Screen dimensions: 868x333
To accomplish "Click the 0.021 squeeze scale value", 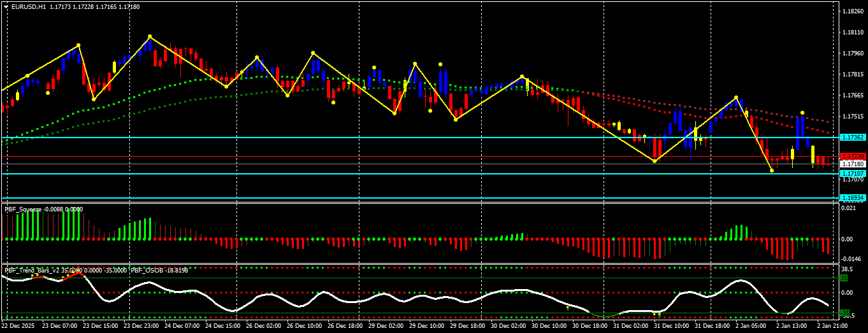I will [848, 208].
